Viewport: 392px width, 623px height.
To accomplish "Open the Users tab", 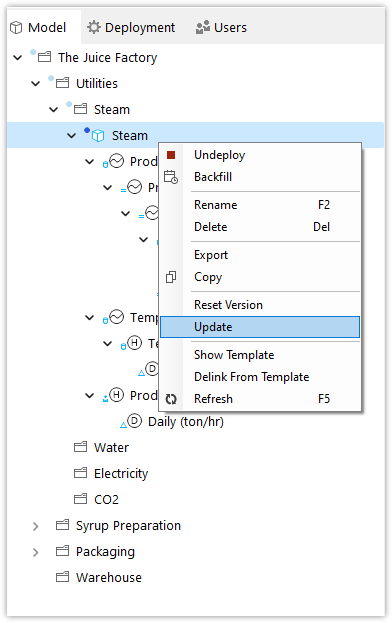I will pos(221,27).
